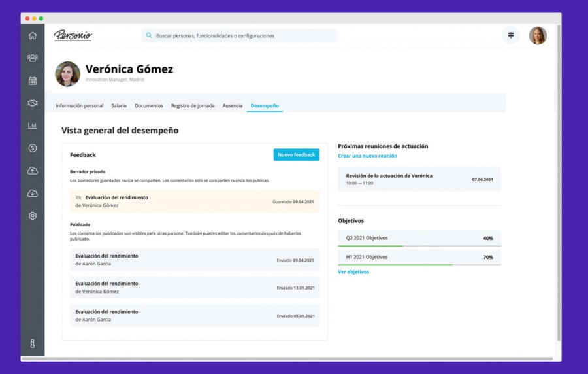Open the Información personal tab
The height and width of the screenshot is (374, 588).
coord(80,106)
